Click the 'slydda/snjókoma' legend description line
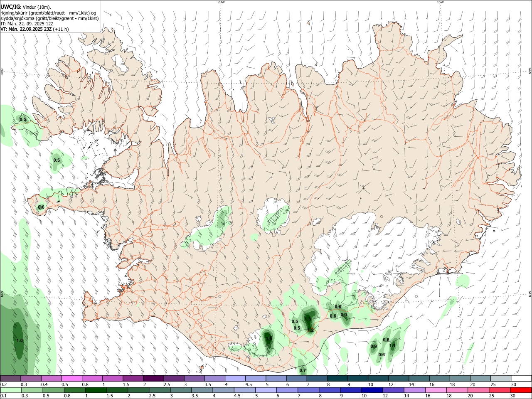The height and width of the screenshot is (399, 532). click(x=49, y=18)
